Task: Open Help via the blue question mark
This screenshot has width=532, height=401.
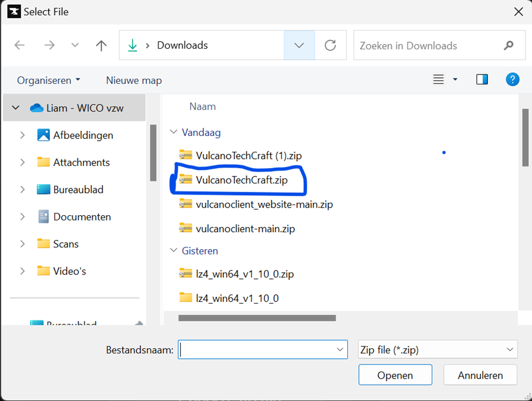Action: 513,79
